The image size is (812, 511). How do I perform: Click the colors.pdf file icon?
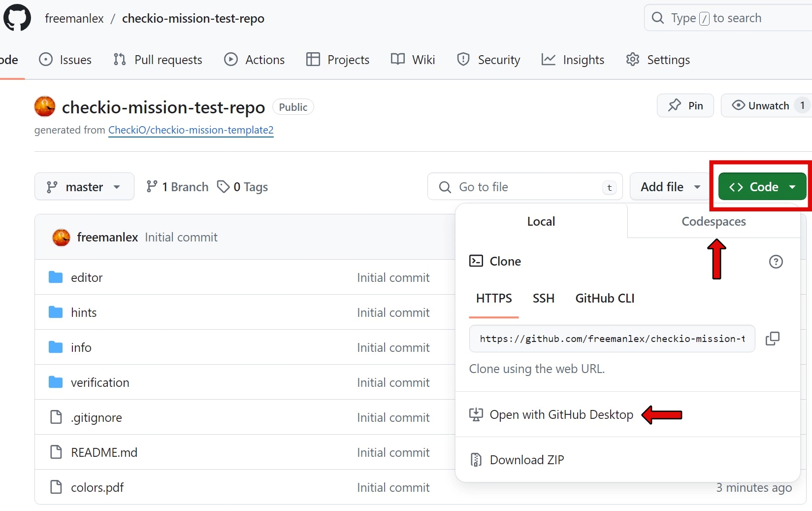(x=56, y=487)
